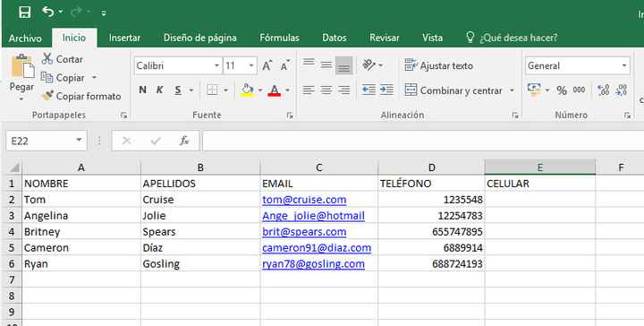Click the top align icon
644x326 pixels.
309,63
